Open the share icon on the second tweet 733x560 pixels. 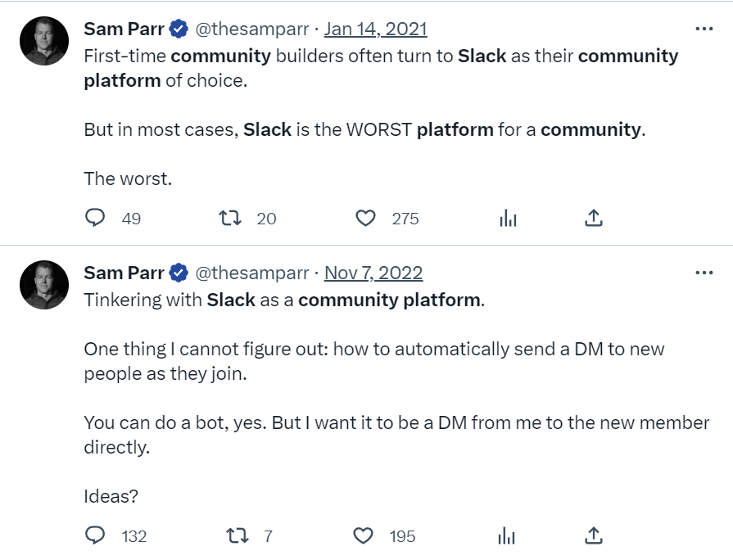[x=594, y=535]
